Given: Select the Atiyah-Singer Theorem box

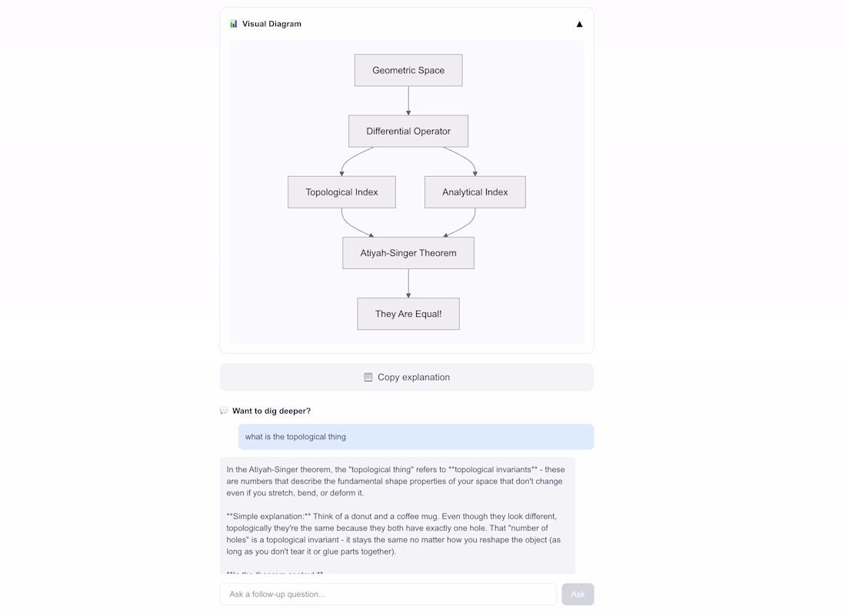Looking at the screenshot, I should pos(408,253).
